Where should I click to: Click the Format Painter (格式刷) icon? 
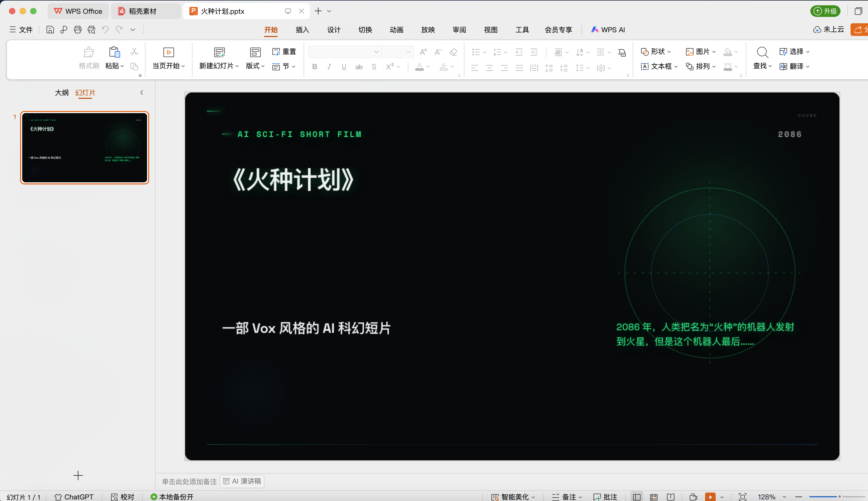click(89, 52)
